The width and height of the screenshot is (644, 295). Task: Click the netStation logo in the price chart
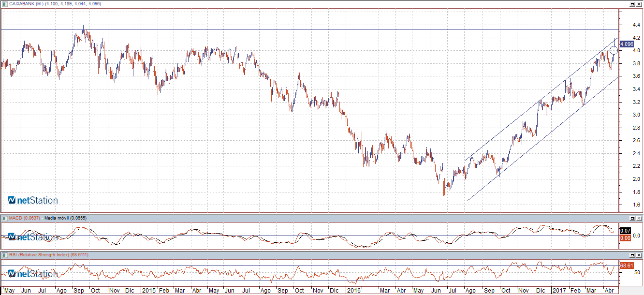click(33, 200)
